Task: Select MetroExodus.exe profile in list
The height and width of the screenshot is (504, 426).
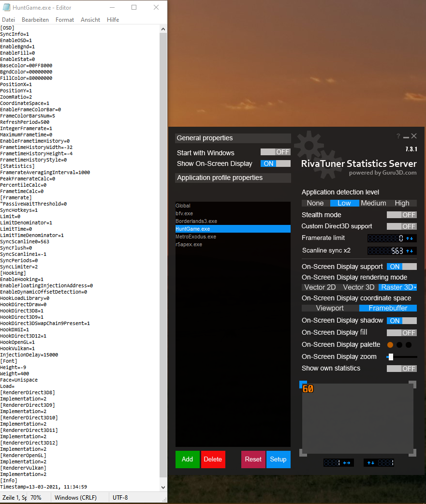Action: pos(233,237)
